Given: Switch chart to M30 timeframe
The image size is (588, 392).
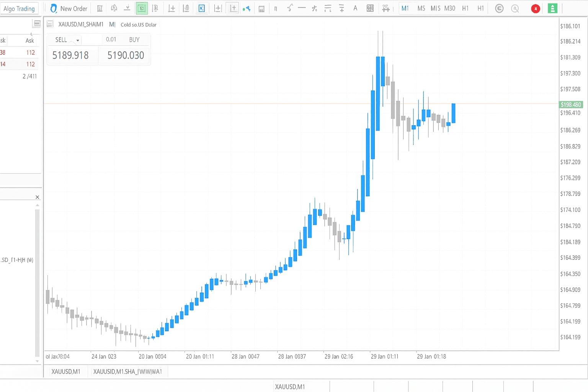Looking at the screenshot, I should (x=450, y=8).
